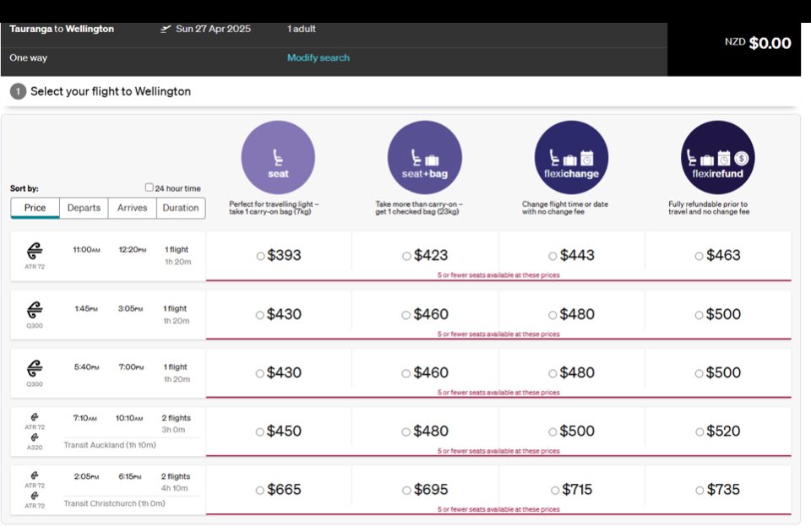Screen dimensions: 811x532
Task: Select the $463 flexirefund fare
Action: coord(699,256)
